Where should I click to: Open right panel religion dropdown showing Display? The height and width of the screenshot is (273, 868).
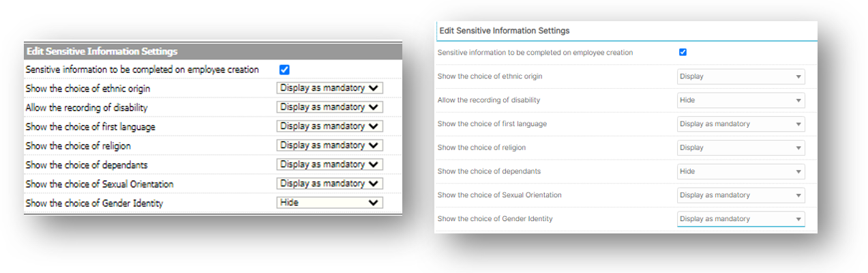coord(740,147)
